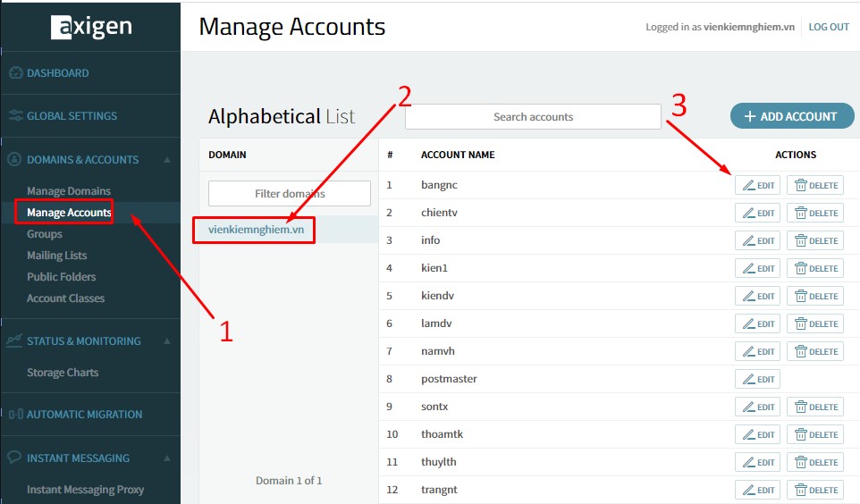Edit the trangnt account
Screen dimensions: 860x504
tap(757, 490)
